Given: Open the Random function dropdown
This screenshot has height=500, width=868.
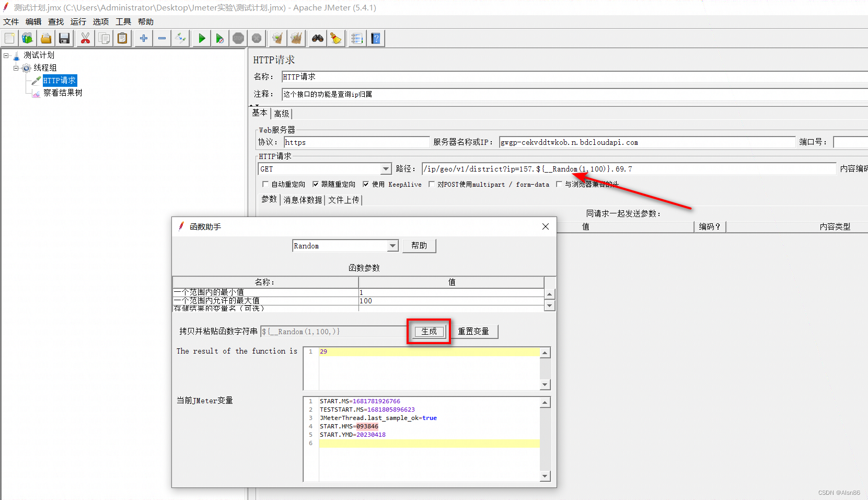Looking at the screenshot, I should pyautogui.click(x=392, y=246).
